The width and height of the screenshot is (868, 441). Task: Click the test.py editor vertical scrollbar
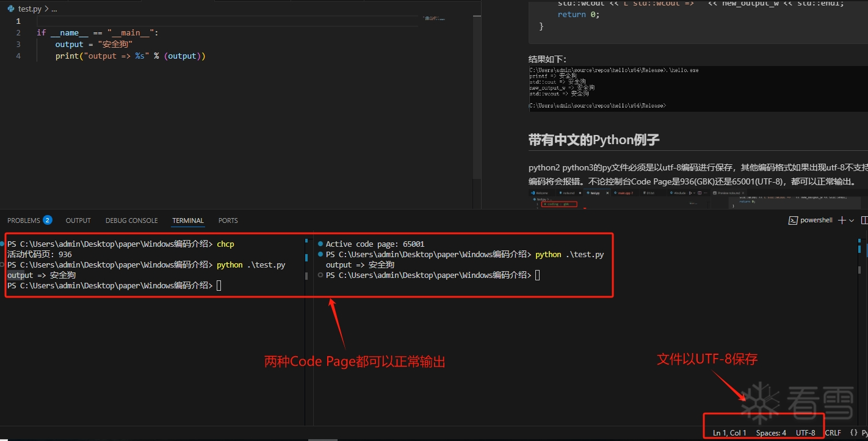(477, 98)
